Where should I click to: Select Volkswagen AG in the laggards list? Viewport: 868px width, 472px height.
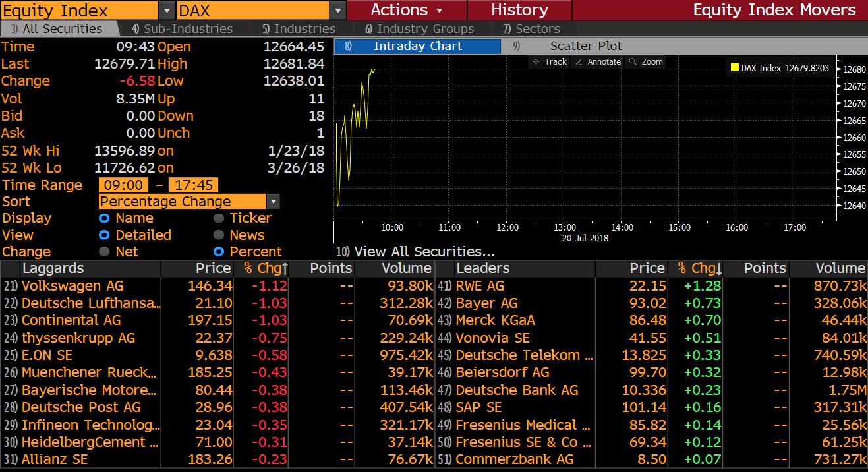coord(72,286)
